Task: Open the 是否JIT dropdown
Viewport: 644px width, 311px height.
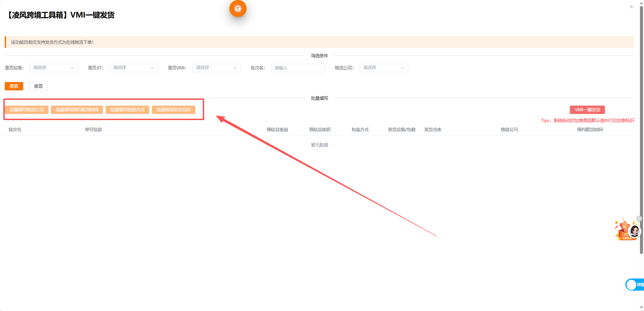Action: 134,68
